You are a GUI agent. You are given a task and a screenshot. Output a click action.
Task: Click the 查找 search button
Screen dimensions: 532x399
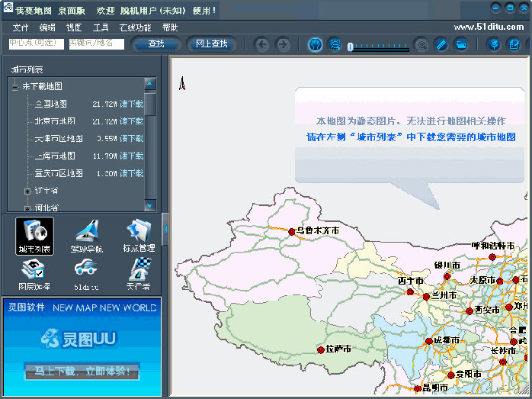pos(156,44)
